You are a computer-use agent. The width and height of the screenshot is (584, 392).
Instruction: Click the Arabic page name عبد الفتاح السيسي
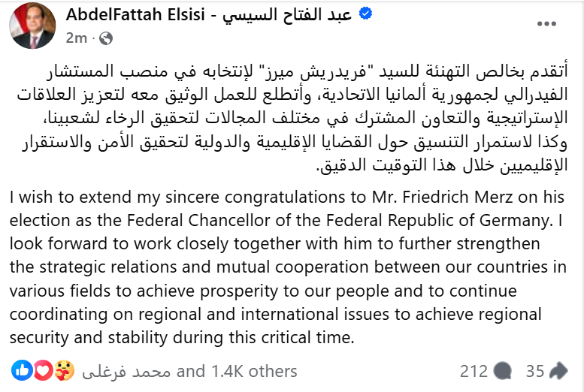click(x=287, y=15)
